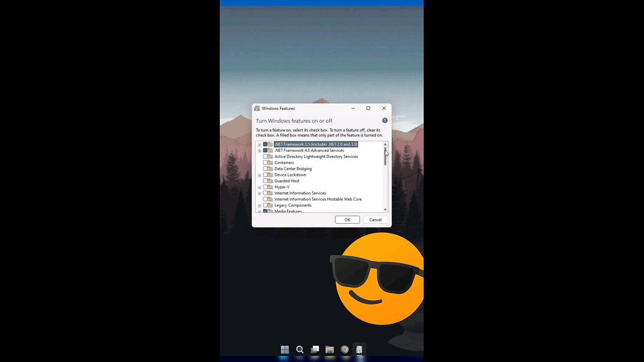Toggle the .NET Framework 4.8 Advanced Services checkbox
644x362 pixels.
coord(265,150)
